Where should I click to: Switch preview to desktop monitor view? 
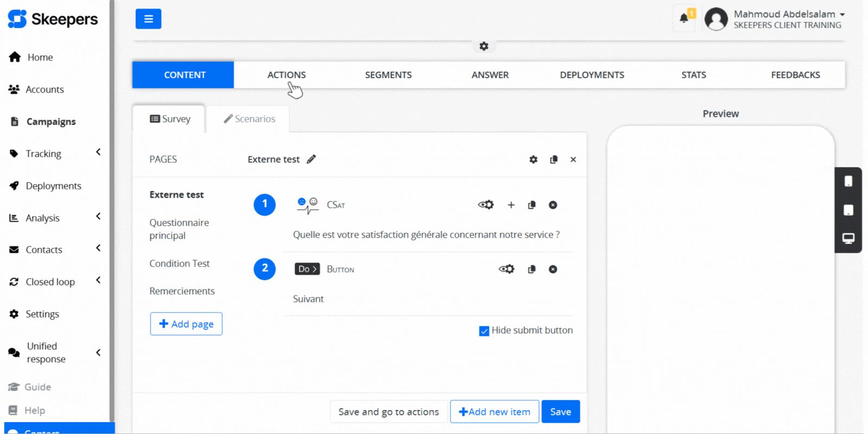pyautogui.click(x=848, y=239)
